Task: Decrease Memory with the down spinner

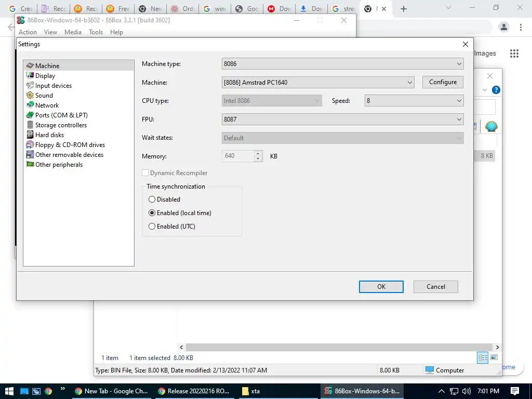Action: pos(258,159)
